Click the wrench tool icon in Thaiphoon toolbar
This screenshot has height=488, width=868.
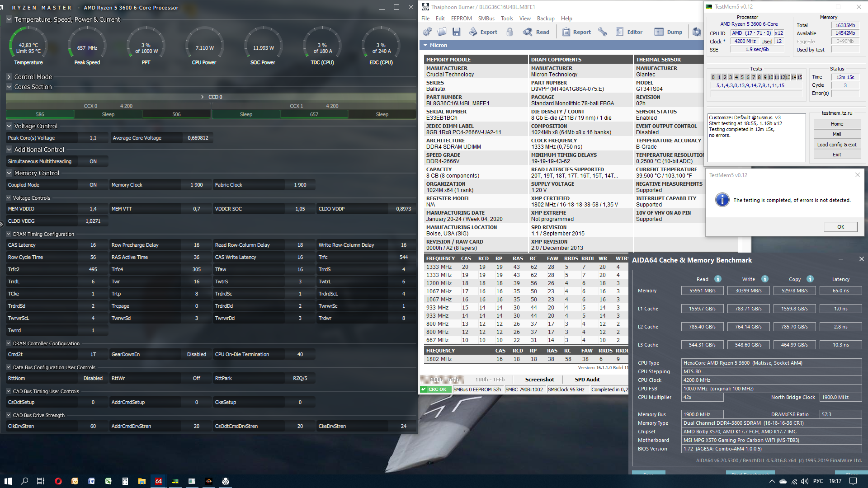tap(602, 32)
